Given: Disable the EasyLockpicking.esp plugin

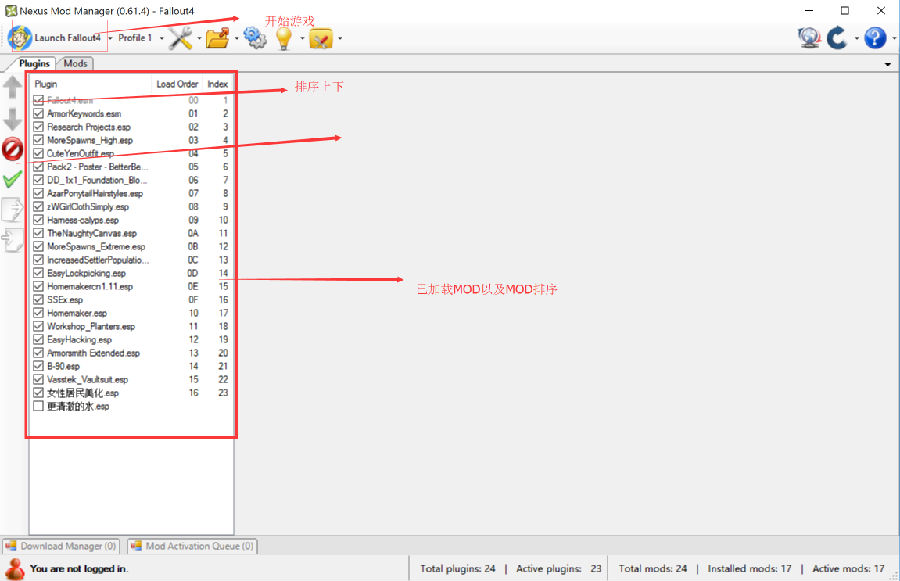Looking at the screenshot, I should 37,273.
